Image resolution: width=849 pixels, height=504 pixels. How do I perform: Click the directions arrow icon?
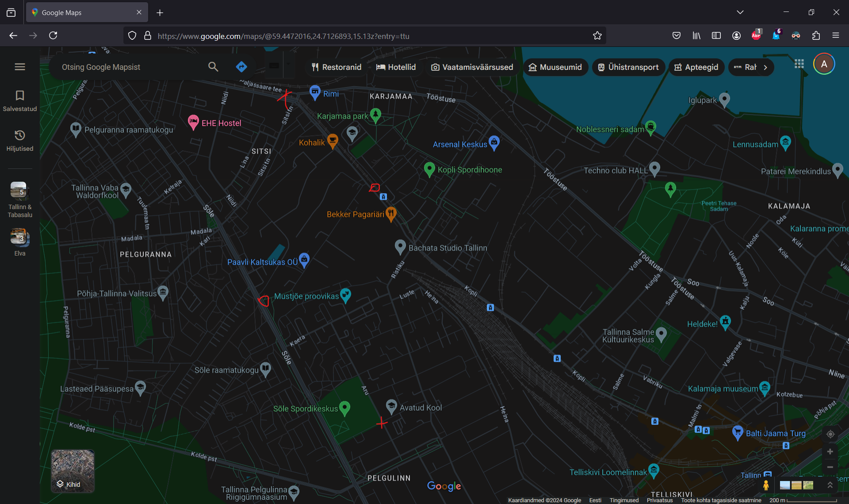click(241, 67)
